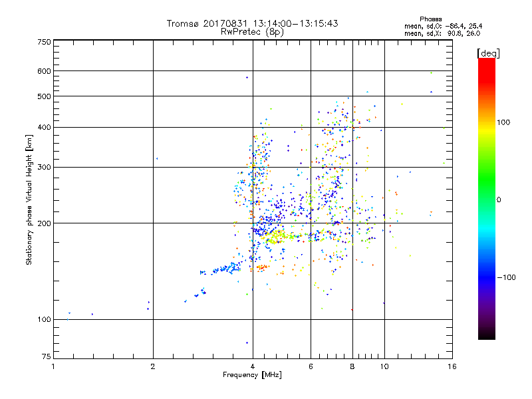
Task: Click 'mean, sd,O: -86.4, 25.4' statistics line
Action: [443, 26]
